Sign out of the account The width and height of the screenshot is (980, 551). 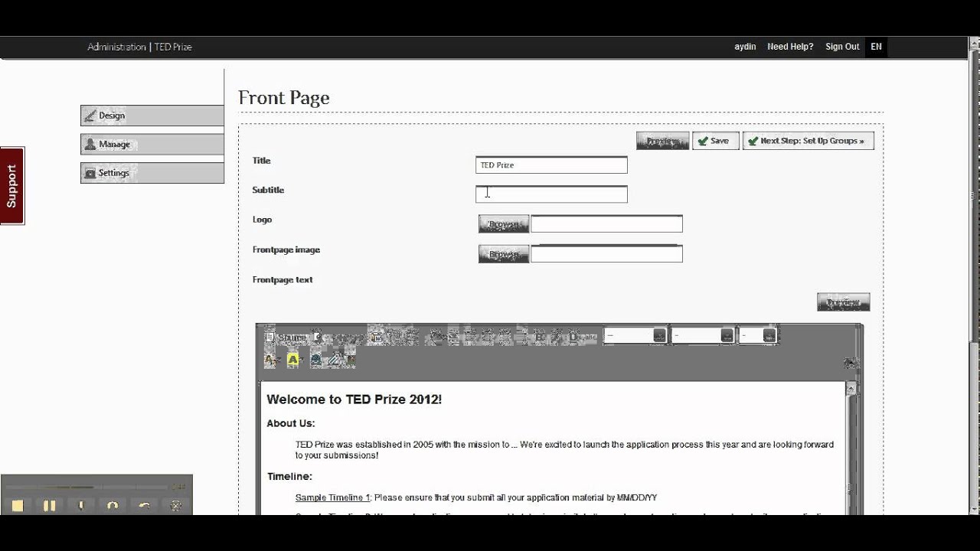point(842,47)
